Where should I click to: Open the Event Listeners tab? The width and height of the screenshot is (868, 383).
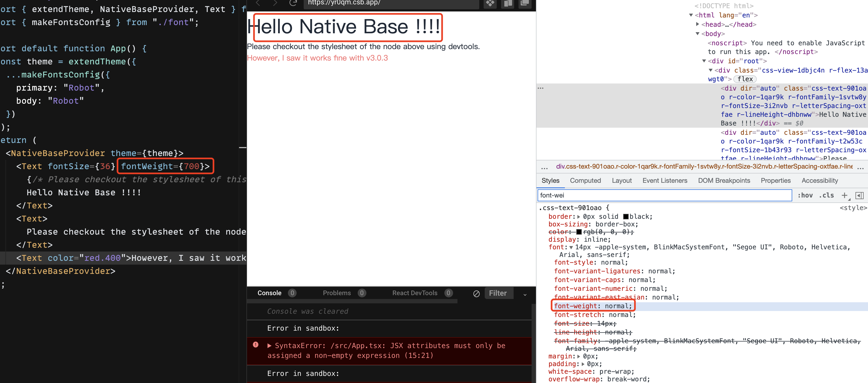tap(665, 180)
